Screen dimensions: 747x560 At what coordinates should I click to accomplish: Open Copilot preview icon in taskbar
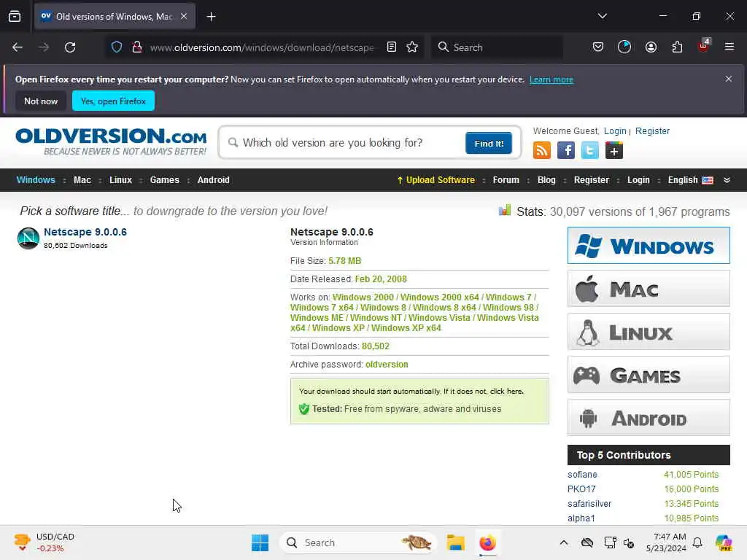(x=724, y=542)
